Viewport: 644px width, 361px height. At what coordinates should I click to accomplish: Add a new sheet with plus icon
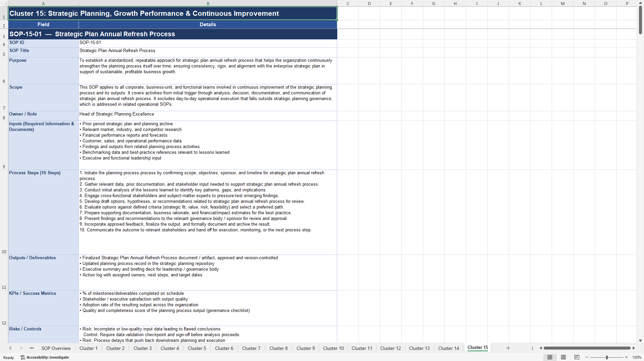[x=508, y=348]
